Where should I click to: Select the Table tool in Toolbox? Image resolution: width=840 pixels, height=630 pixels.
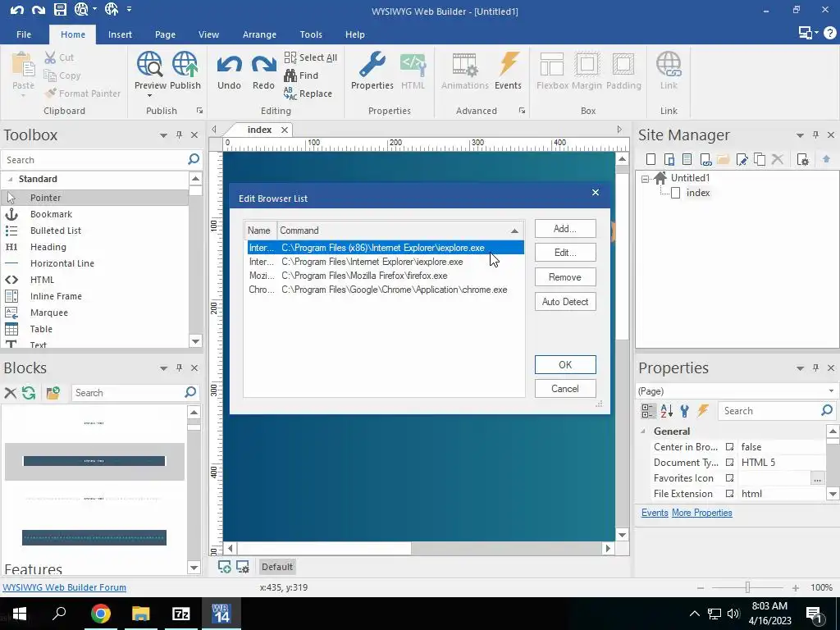pos(94,329)
